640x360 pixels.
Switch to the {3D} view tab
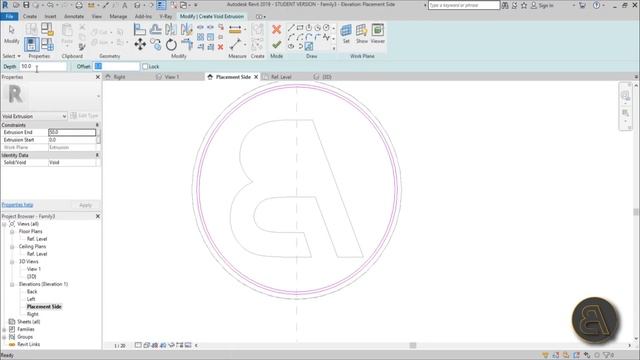coord(327,77)
